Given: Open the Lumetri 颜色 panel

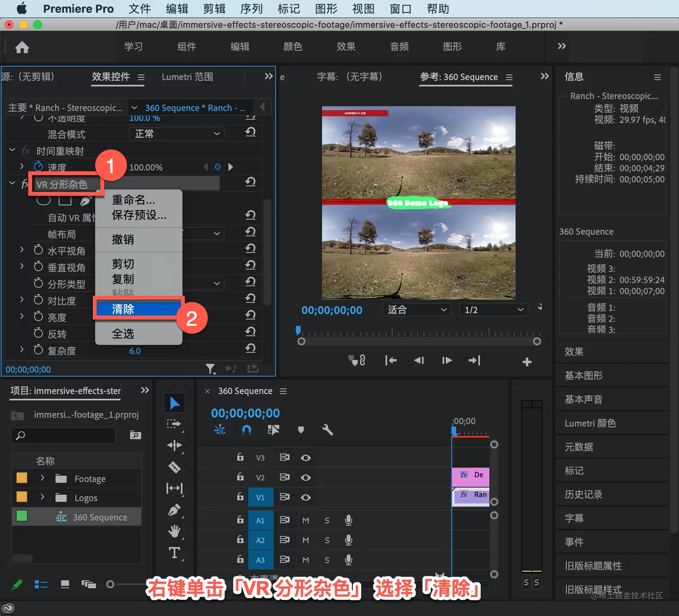Looking at the screenshot, I should coord(590,423).
